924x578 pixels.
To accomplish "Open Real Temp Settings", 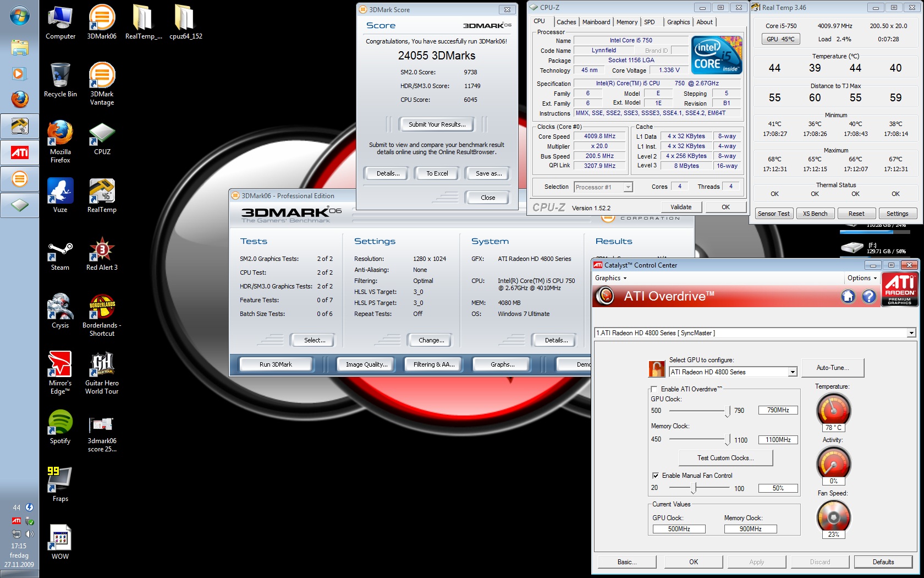I will 897,214.
